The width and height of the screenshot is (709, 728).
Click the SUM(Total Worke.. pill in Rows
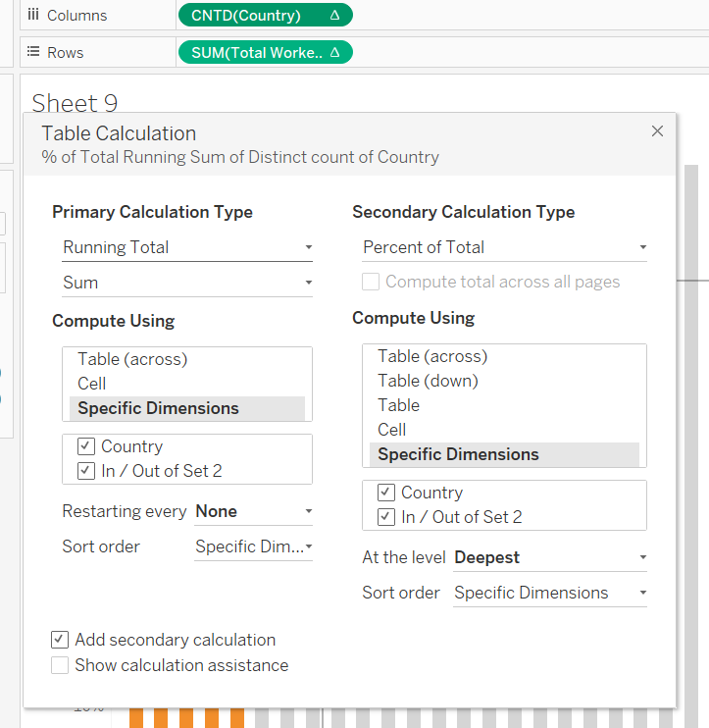point(257,53)
